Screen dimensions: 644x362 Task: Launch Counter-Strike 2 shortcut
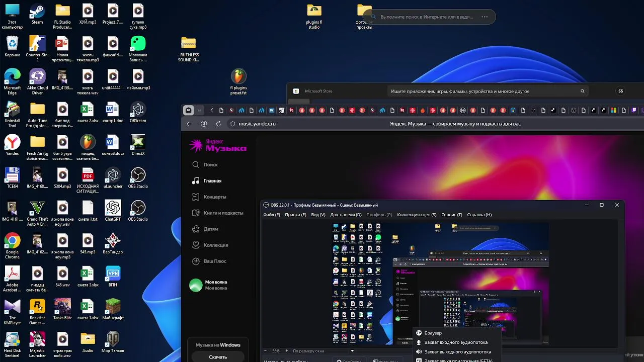click(37, 49)
